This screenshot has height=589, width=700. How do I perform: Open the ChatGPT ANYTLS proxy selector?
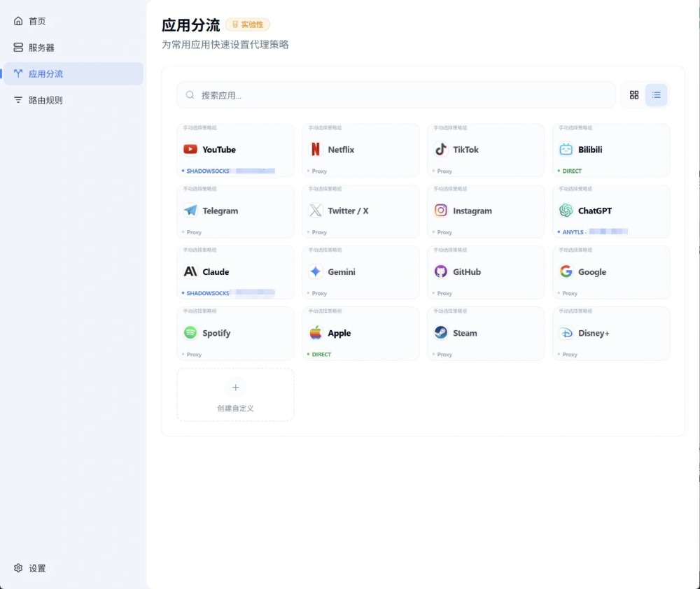pyautogui.click(x=595, y=232)
